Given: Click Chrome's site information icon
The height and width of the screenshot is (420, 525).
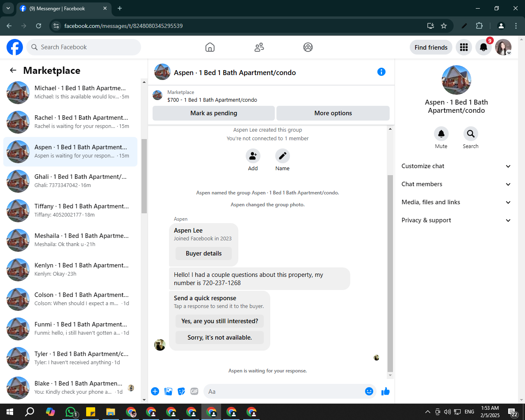Looking at the screenshot, I should 57,26.
